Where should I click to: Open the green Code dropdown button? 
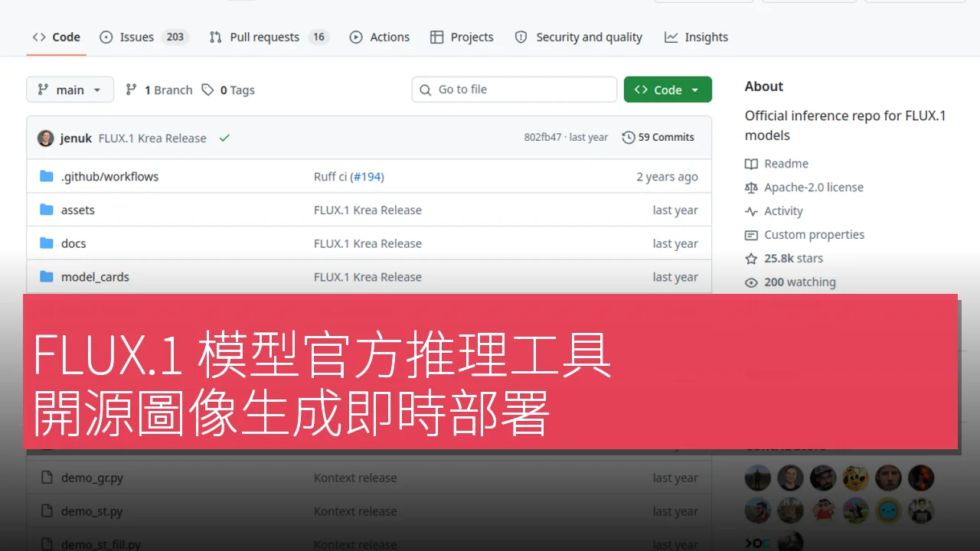668,90
